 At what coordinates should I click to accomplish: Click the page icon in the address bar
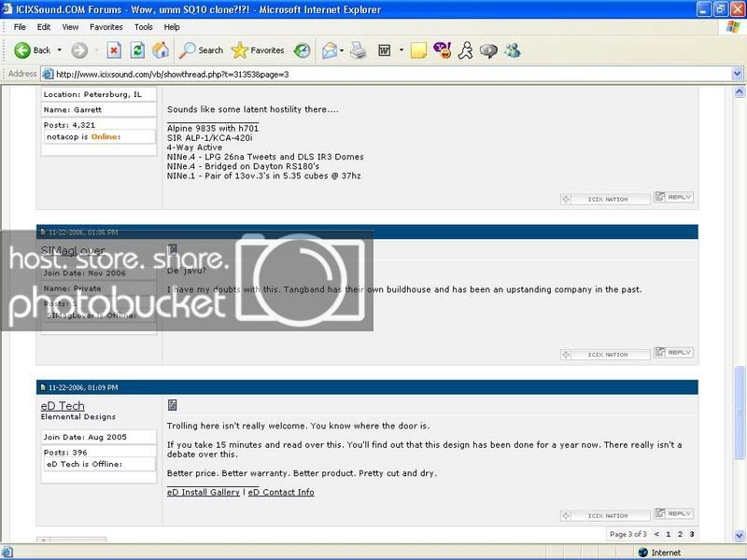pos(48,74)
